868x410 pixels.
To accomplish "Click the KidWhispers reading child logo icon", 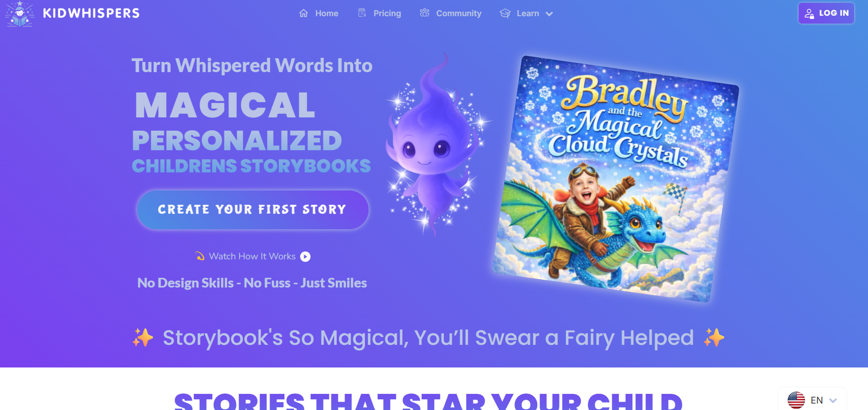I will point(20,14).
